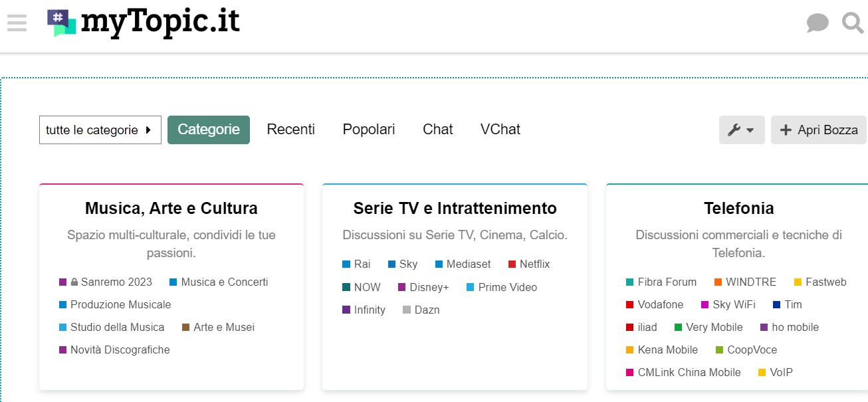The image size is (868, 402).
Task: Go to the Telefonia category heading
Action: coord(738,209)
